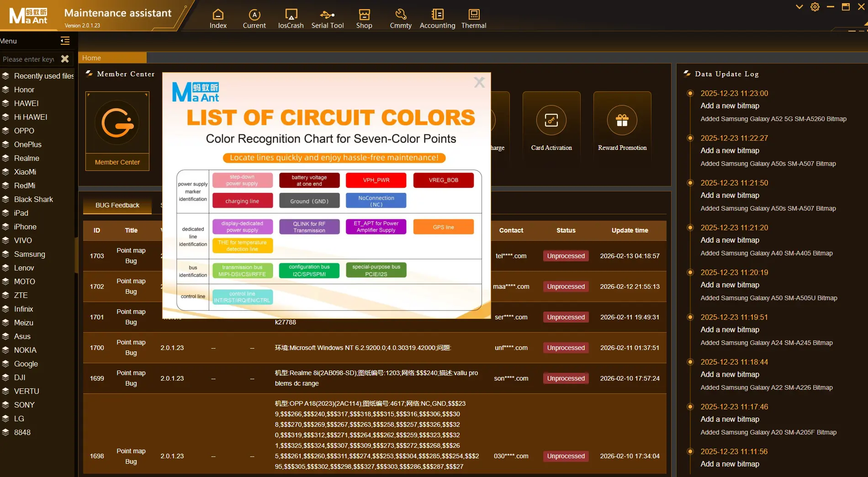
Task: Click the MOTO folder icon
Action: point(5,281)
